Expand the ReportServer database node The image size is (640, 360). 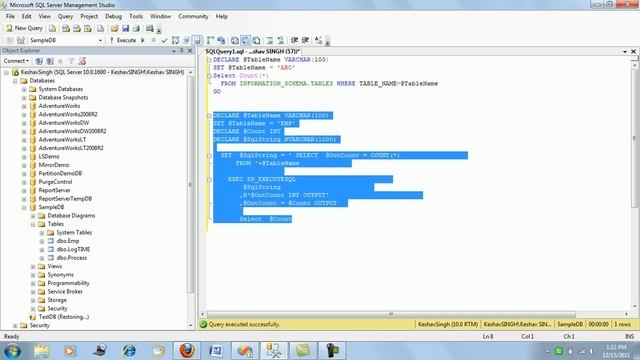(24, 190)
